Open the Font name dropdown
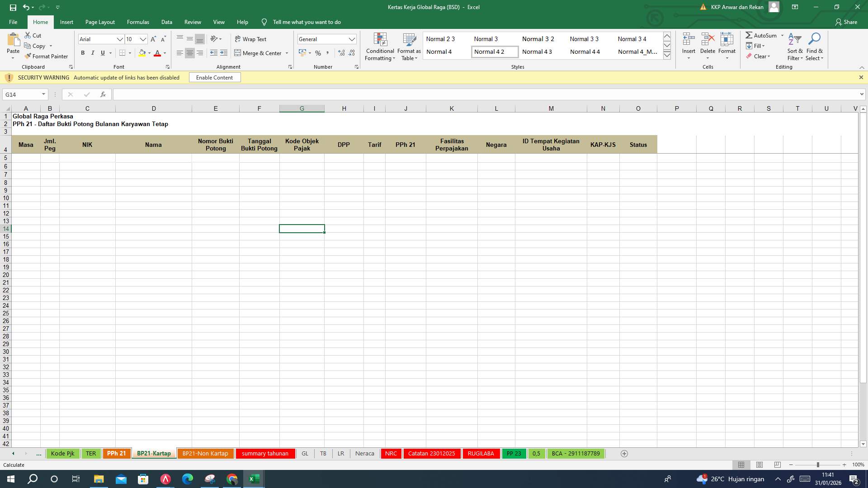The width and height of the screenshot is (868, 488). pos(120,39)
